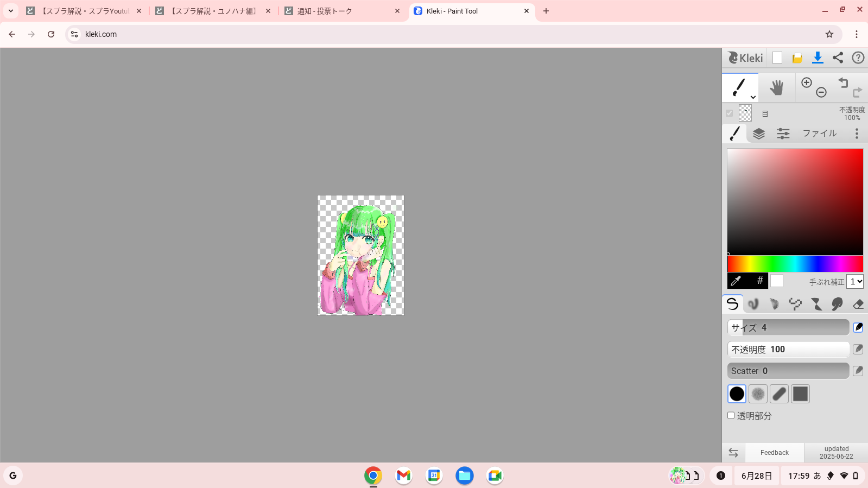Redo the undone action
This screenshot has height=488, width=868.
pyautogui.click(x=858, y=92)
